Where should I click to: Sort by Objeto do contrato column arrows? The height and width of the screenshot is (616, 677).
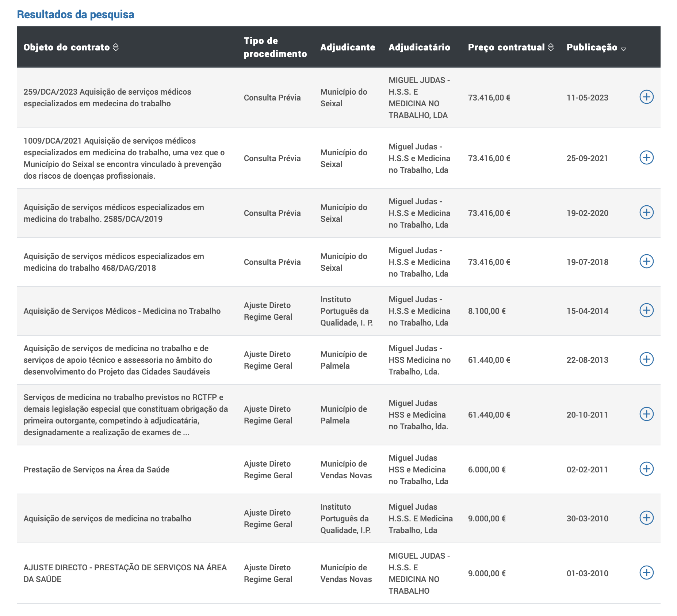[116, 47]
